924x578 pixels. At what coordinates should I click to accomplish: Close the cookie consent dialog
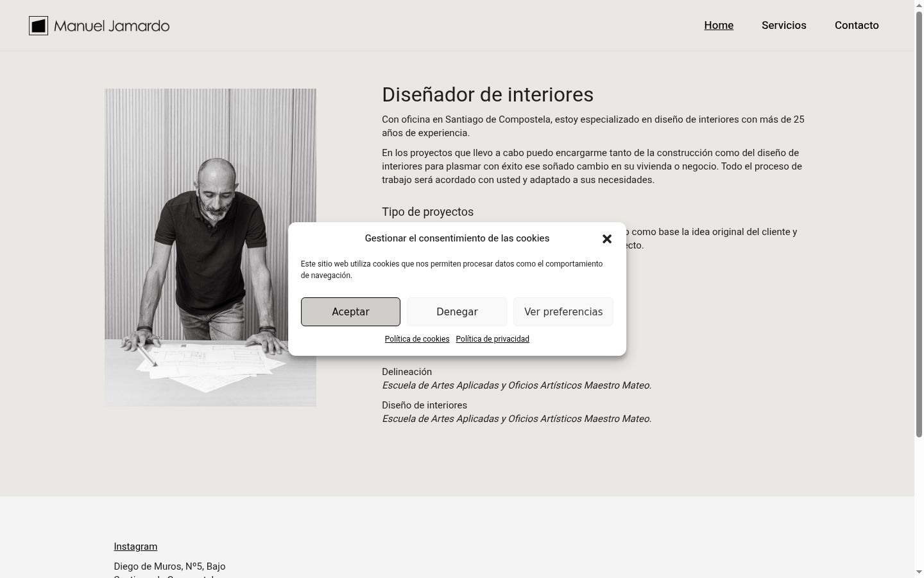[607, 239]
